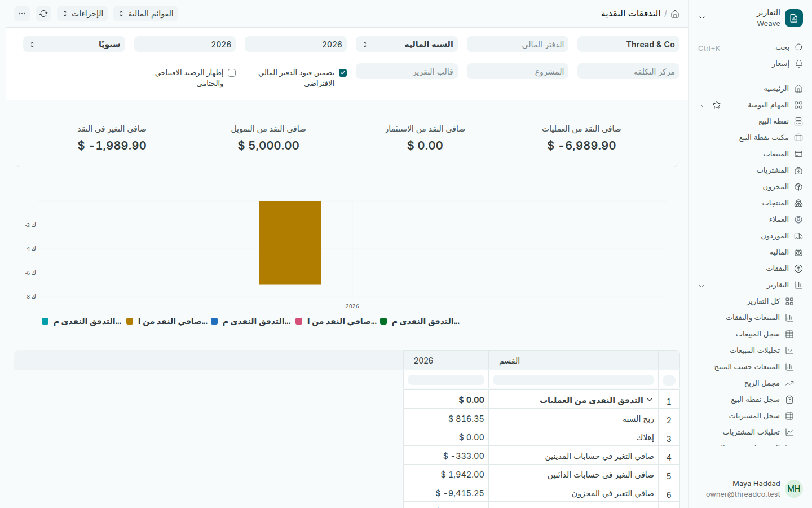Click the refresh report icon

point(43,14)
